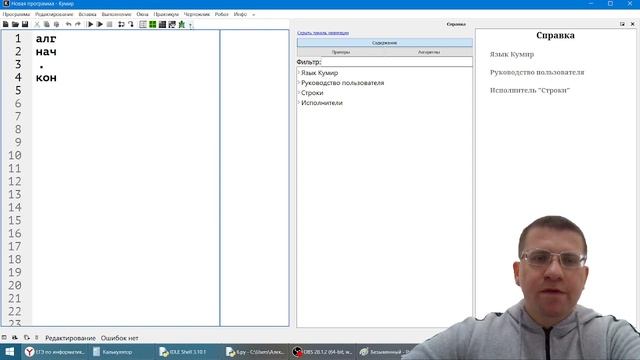Expand the Руководство пользователя tree node
The height and width of the screenshot is (360, 640).
click(x=299, y=82)
